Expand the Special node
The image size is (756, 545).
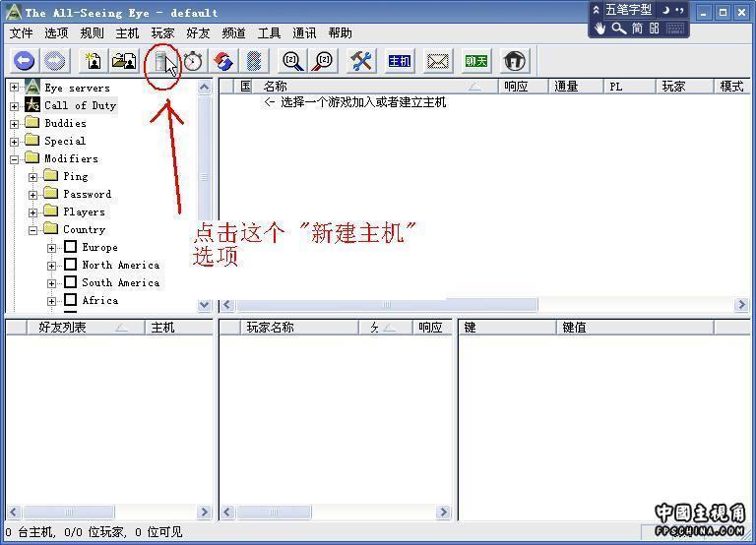15,142
